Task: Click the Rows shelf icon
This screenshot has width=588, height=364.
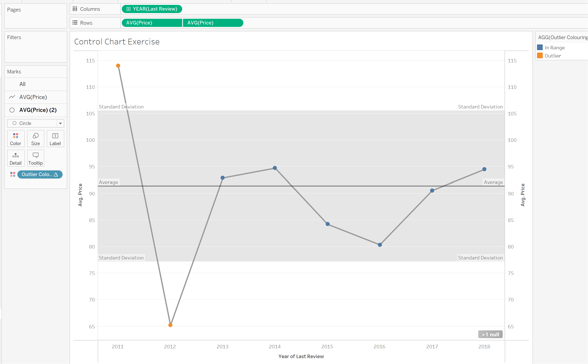Action: click(75, 23)
